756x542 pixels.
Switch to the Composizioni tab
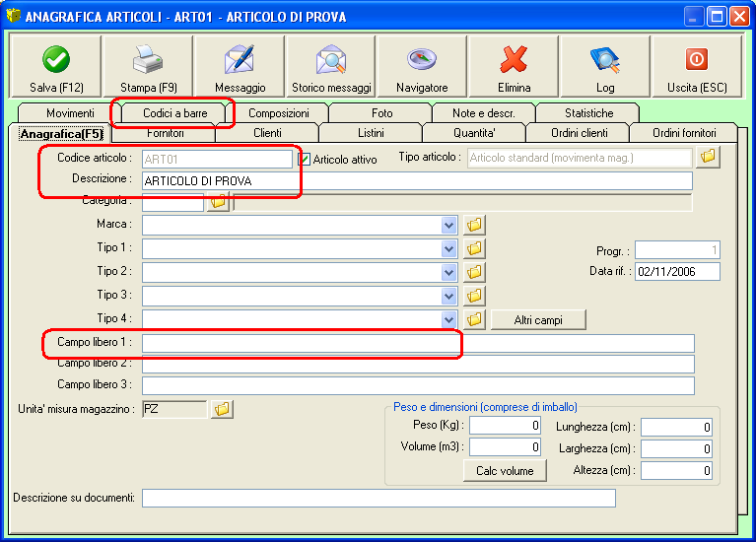(279, 113)
